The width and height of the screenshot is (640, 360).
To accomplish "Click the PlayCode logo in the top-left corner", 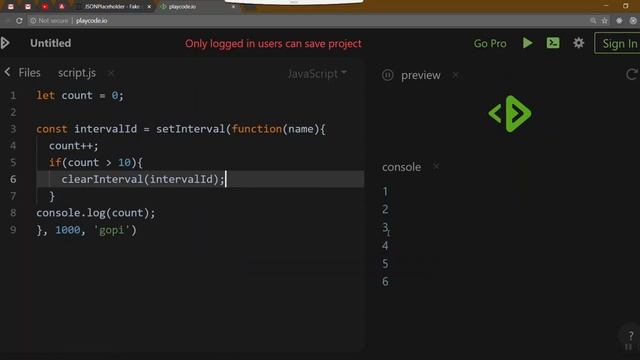I will (x=5, y=43).
